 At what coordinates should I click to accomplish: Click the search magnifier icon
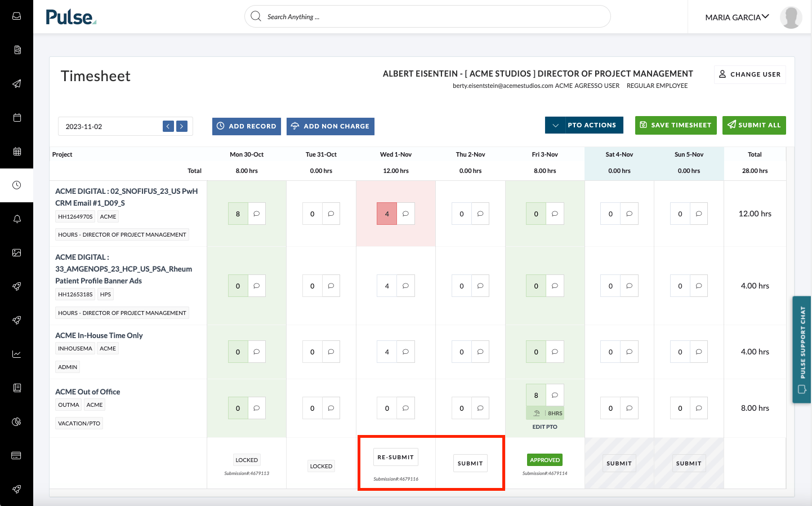click(x=256, y=16)
